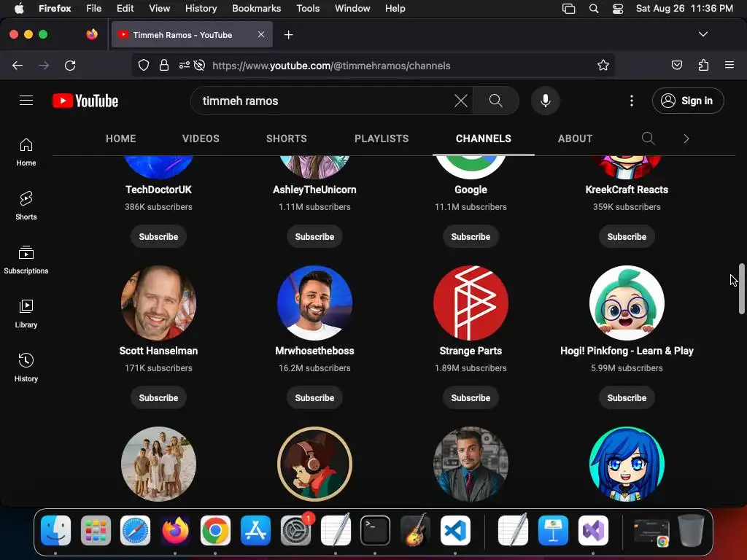This screenshot has height=560, width=747.
Task: Open Firefox extensions puzzle icon
Action: [703, 65]
